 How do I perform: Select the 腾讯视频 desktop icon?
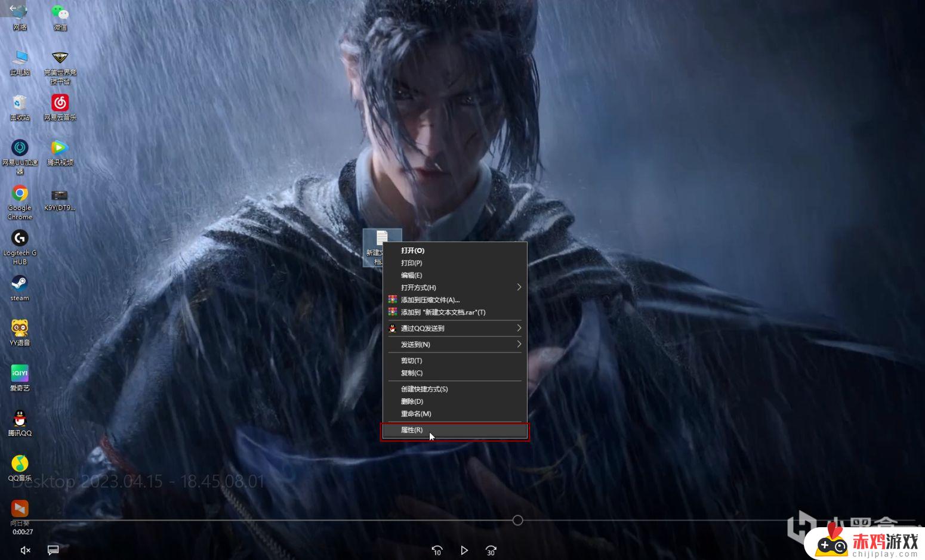tap(60, 153)
